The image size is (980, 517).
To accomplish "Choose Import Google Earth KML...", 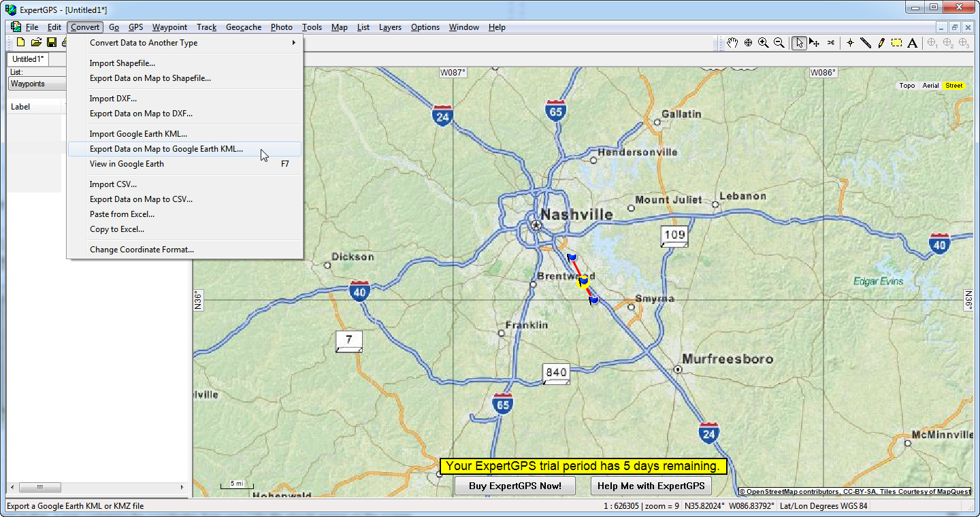I will pos(184,134).
